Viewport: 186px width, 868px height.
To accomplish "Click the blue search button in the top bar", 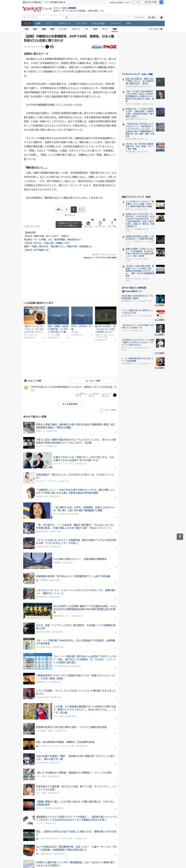I will [x=161, y=2].
